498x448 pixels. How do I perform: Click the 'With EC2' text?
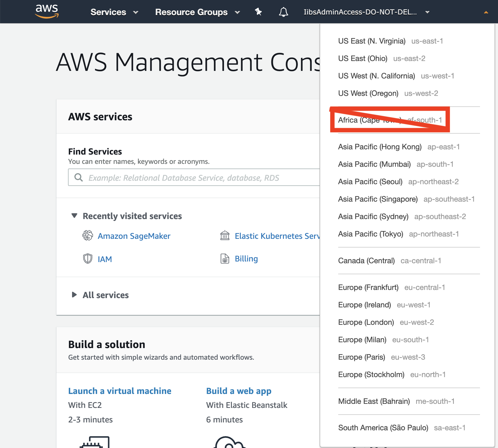point(85,405)
